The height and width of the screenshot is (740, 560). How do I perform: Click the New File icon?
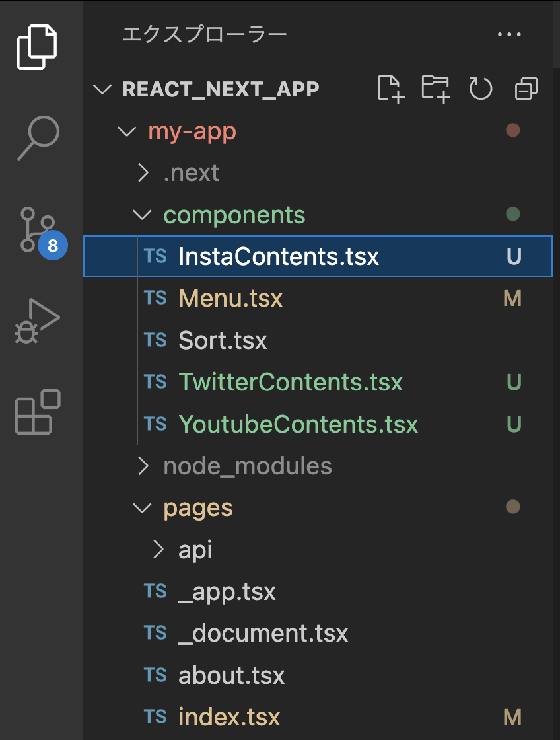390,89
